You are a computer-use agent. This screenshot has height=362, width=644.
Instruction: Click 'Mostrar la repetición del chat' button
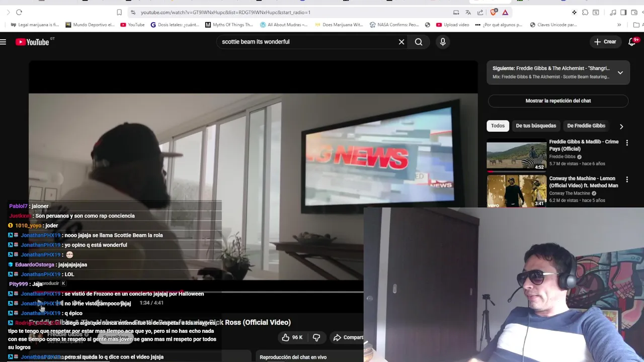tap(558, 101)
